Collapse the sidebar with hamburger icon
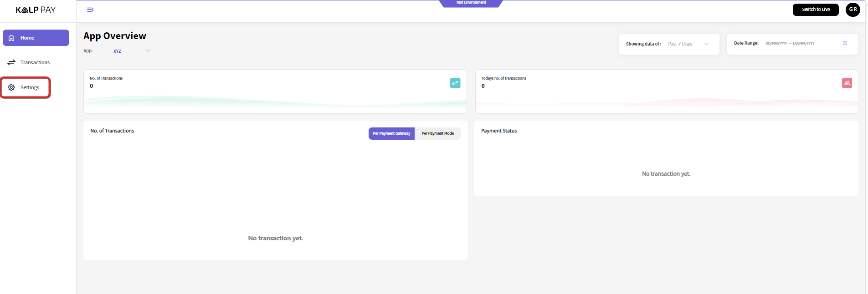Screen dimensions: 868x294 coord(90,10)
